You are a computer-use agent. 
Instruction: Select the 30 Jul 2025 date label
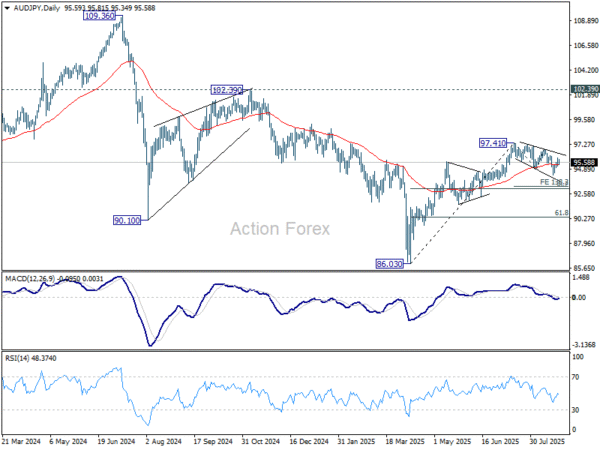click(548, 441)
